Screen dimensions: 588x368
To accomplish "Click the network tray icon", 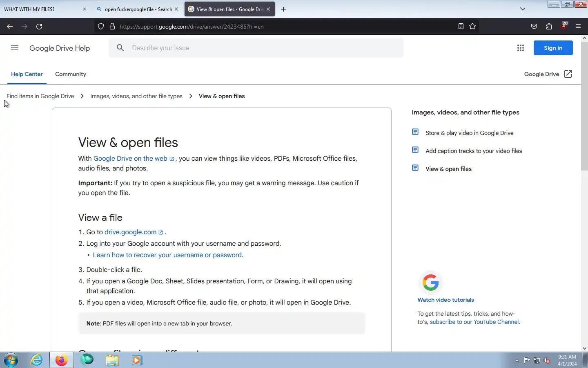I will (537, 361).
